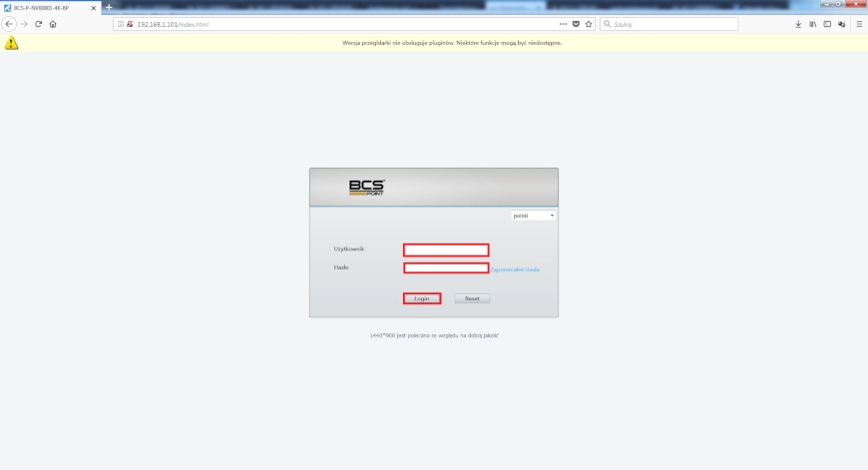The image size is (868, 470).
Task: Click the toolbar extension icon beside sidebar button
Action: (x=841, y=24)
